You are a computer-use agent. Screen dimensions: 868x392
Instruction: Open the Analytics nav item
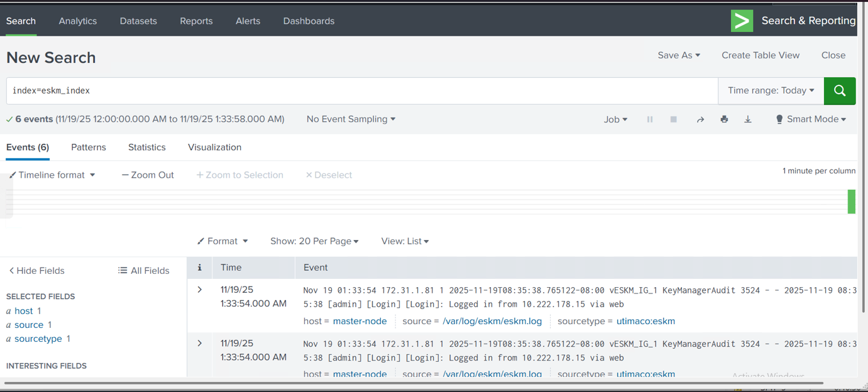click(x=78, y=21)
